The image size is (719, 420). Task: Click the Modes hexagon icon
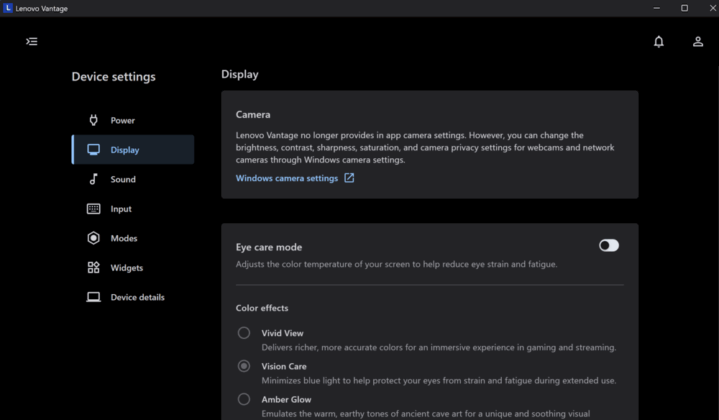click(94, 238)
